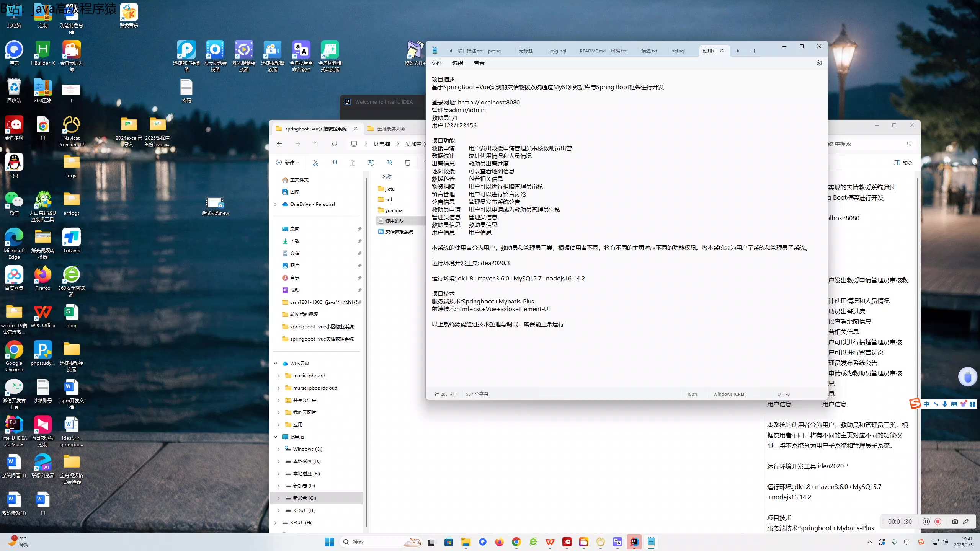Switch to the README.md tab
The width and height of the screenshot is (980, 551).
point(592,51)
